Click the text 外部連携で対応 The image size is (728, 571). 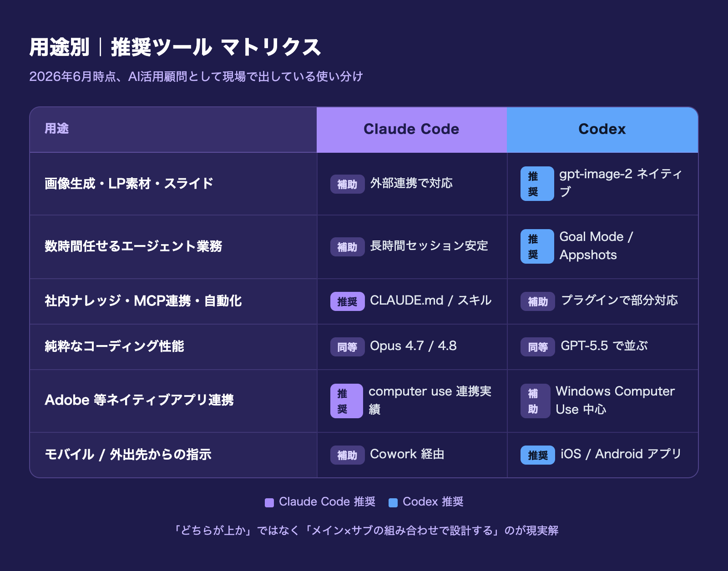click(411, 183)
